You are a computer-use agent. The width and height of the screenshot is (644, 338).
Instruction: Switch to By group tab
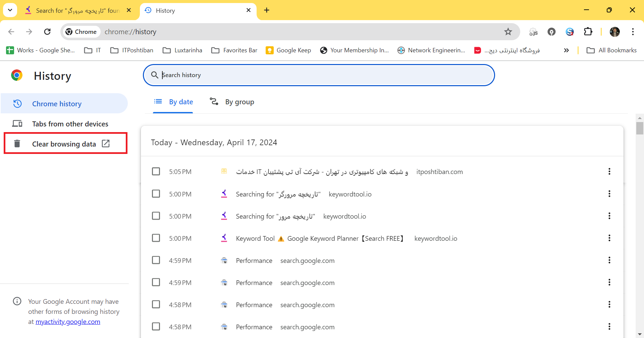tap(232, 102)
